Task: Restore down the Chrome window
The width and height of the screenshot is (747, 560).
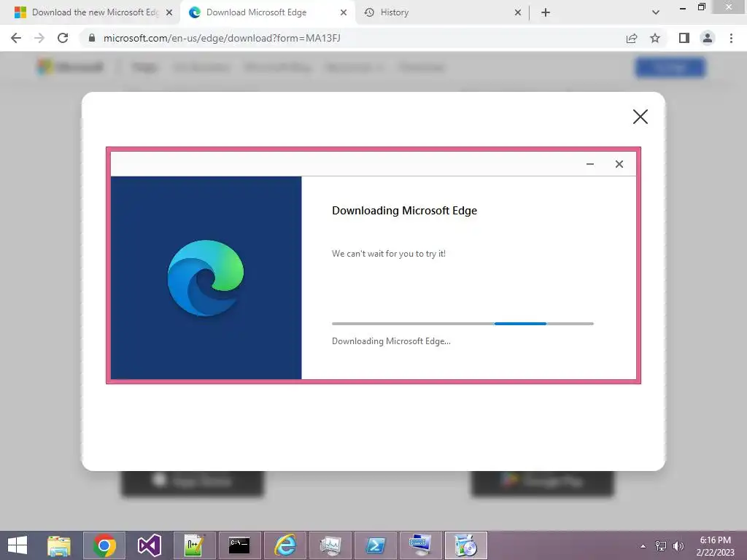Action: pyautogui.click(x=702, y=7)
